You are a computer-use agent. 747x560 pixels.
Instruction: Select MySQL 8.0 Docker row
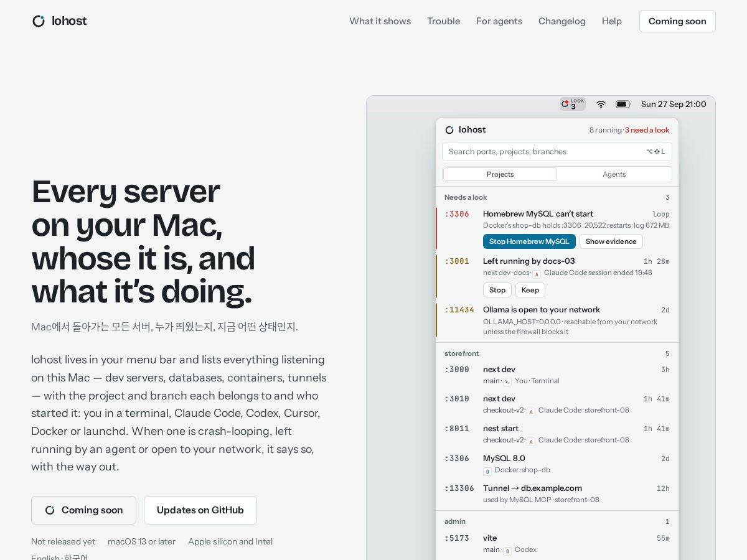pos(557,464)
